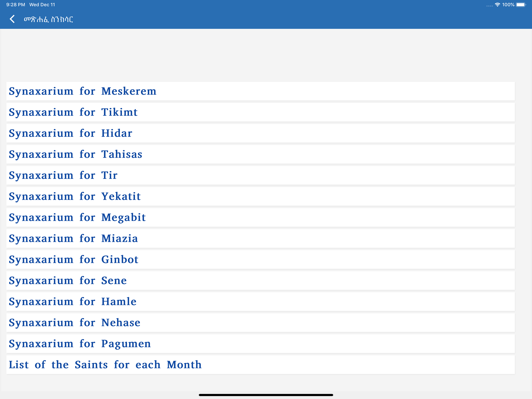
Task: Tap the 9:28 PM clock
Action: pyautogui.click(x=16, y=4)
